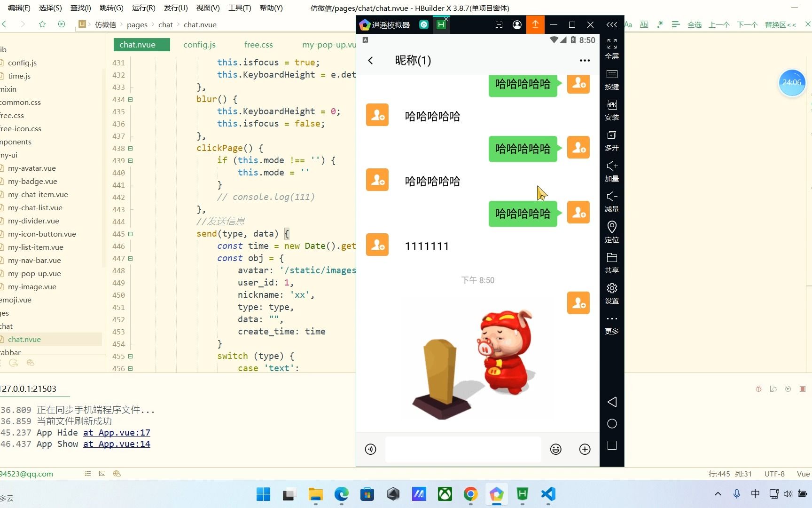Click the chat message input field
This screenshot has height=508, width=812.
(x=463, y=449)
